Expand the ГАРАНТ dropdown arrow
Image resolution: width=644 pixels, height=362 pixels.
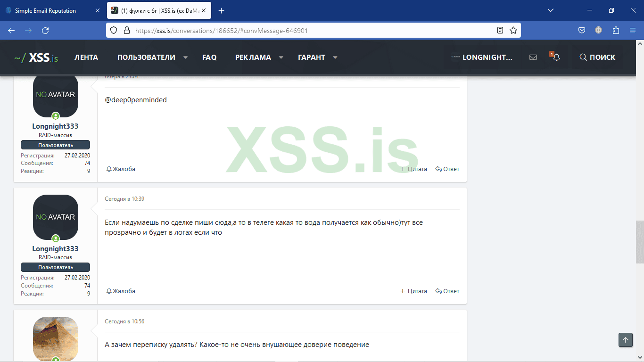tap(335, 58)
